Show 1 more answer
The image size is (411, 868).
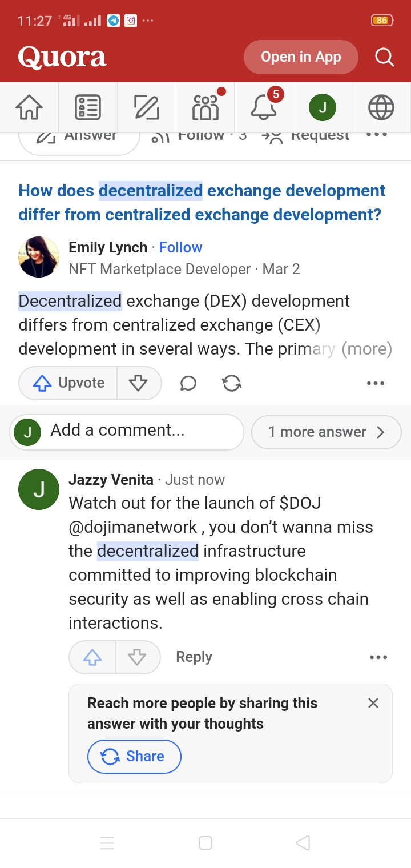pyautogui.click(x=326, y=432)
